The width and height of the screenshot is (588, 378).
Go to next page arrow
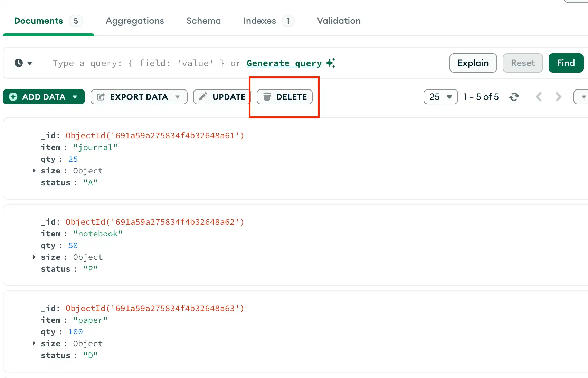point(558,97)
